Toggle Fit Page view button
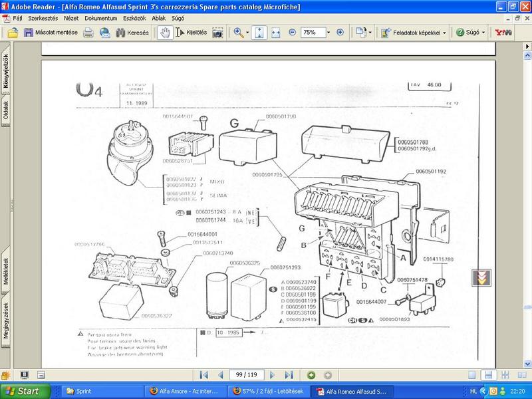 [259, 33]
